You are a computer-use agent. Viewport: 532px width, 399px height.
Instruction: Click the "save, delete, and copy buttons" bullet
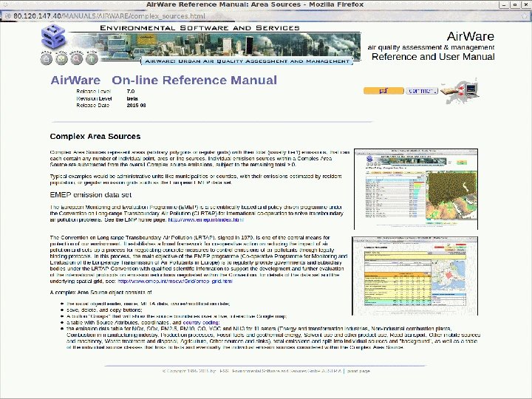coord(104,310)
